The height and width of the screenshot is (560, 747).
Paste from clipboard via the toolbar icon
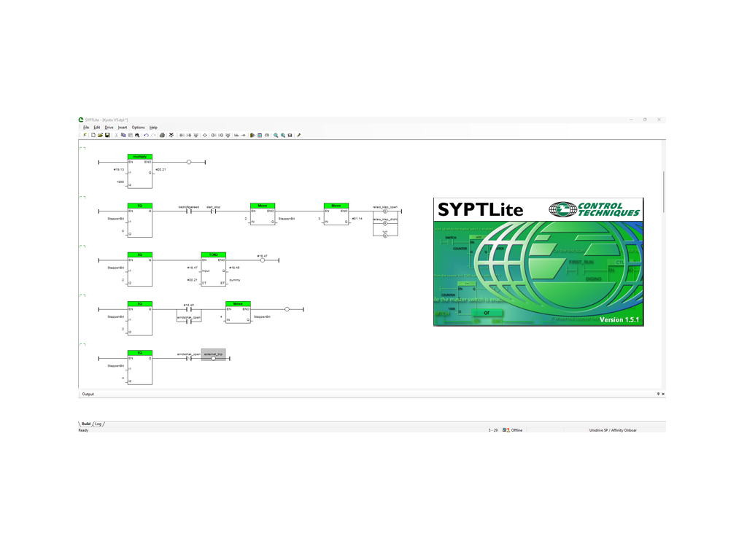[130, 135]
